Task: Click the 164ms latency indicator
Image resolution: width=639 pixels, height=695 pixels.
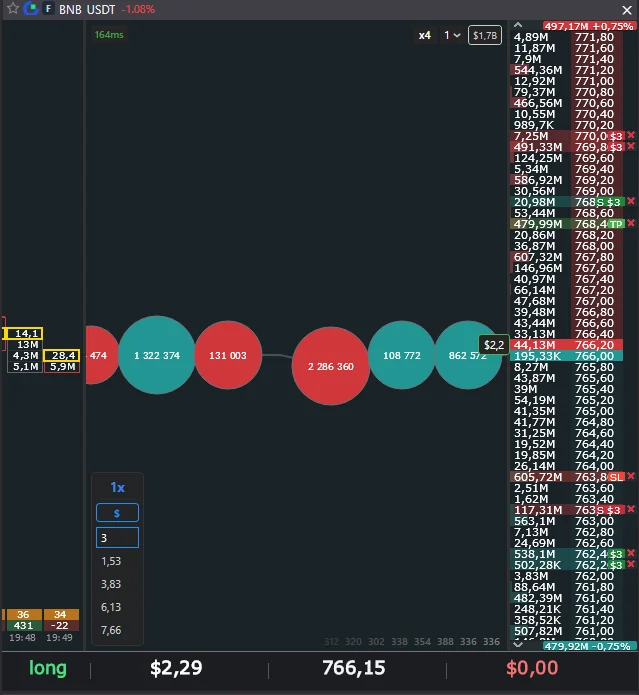Action: coord(109,35)
